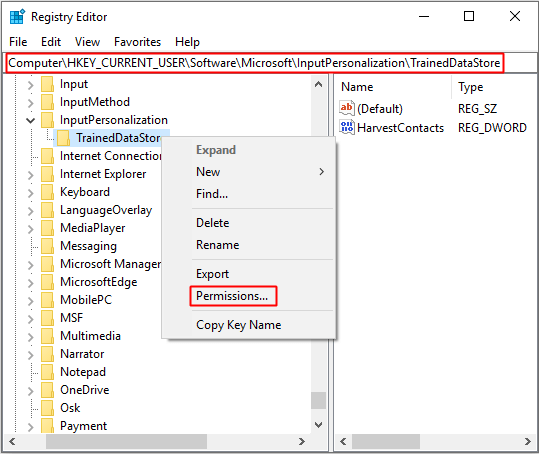Image resolution: width=539 pixels, height=454 pixels.
Task: Click the Notepad folder icon
Action: coord(47,372)
